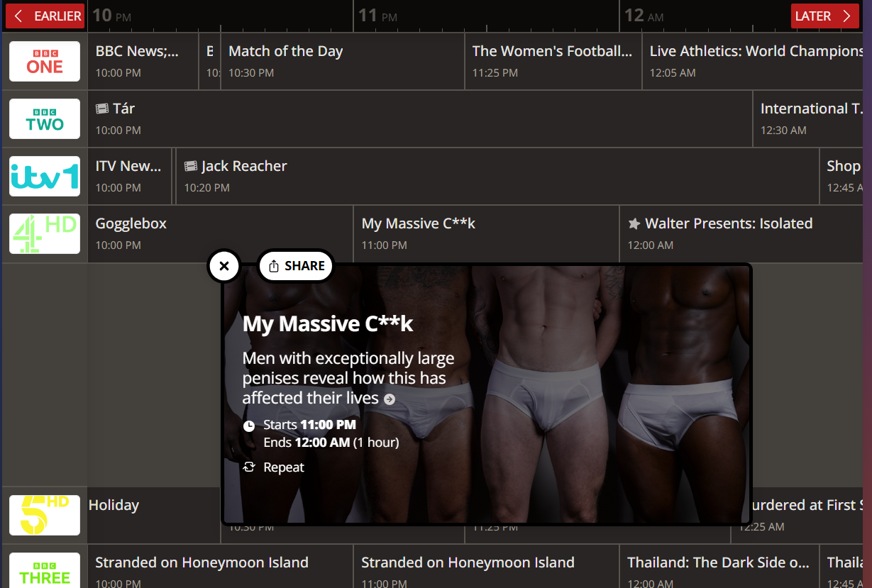Select BBC News at 10:00 PM

click(x=143, y=61)
